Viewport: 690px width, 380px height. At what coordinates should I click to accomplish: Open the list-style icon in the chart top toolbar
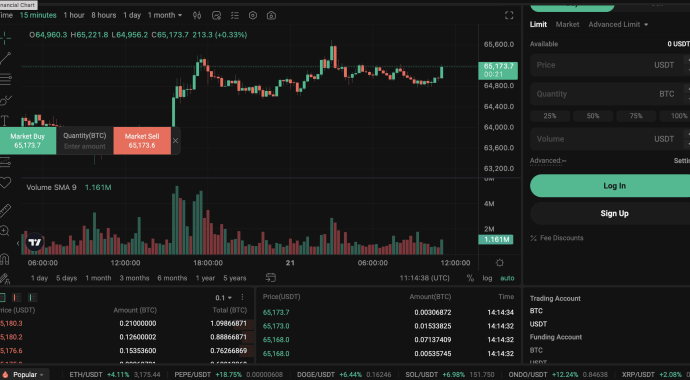tap(235, 15)
